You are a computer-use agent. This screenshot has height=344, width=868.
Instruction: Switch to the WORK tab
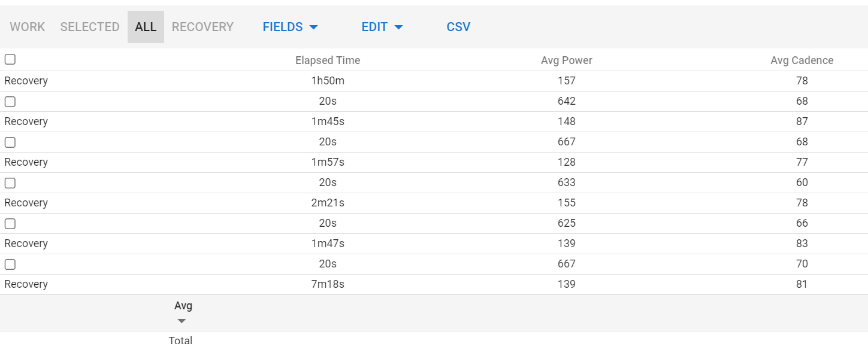point(28,27)
